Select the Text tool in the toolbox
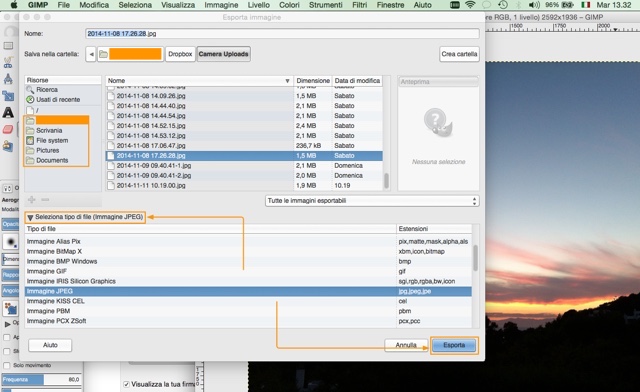640x392 pixels. pyautogui.click(x=8, y=113)
